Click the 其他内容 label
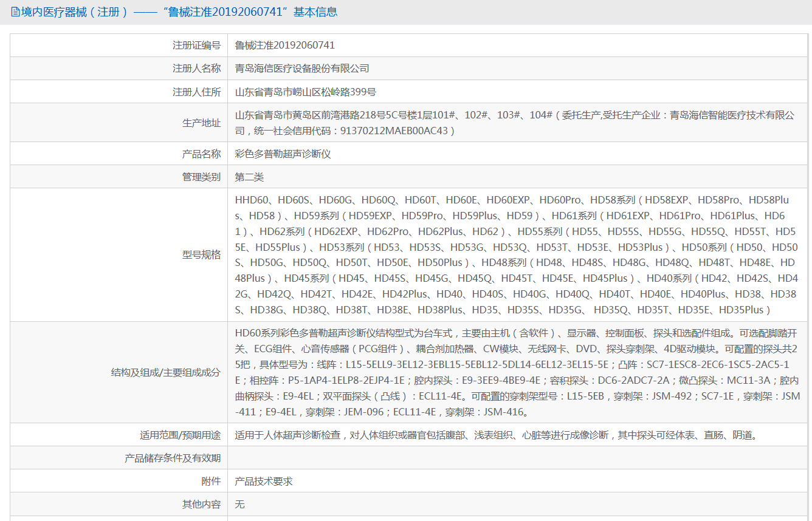This screenshot has width=812, height=521. (x=202, y=505)
